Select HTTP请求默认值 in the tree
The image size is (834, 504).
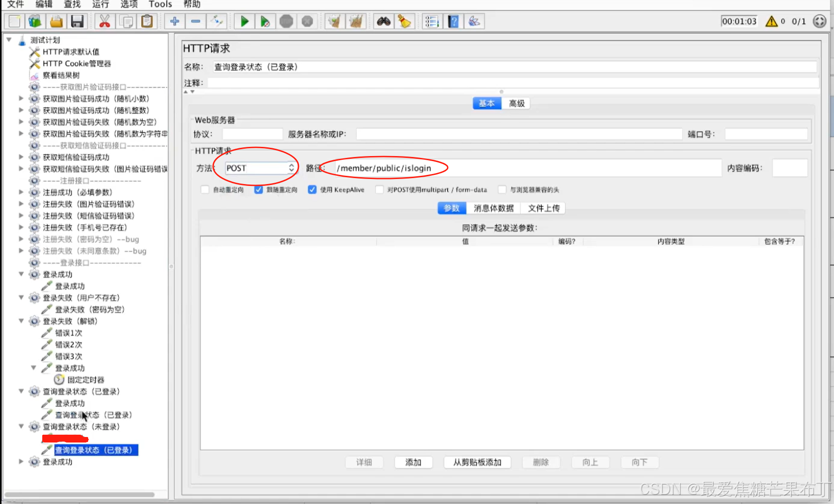[71, 51]
